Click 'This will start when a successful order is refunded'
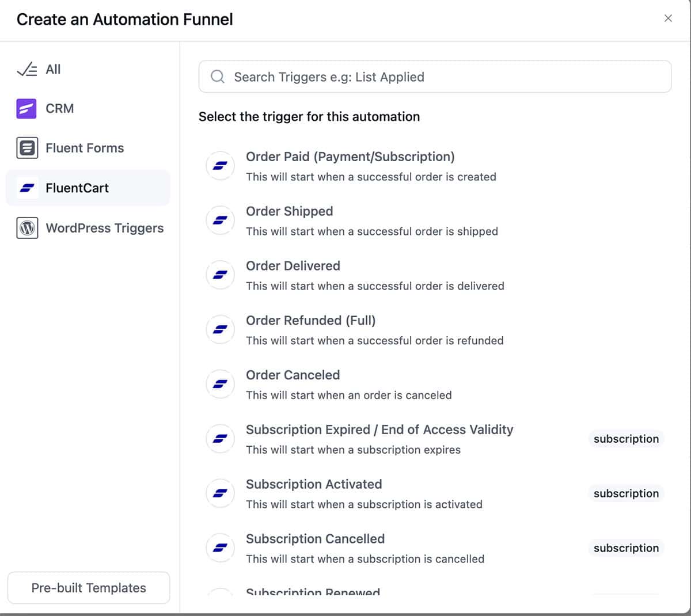 (x=375, y=341)
